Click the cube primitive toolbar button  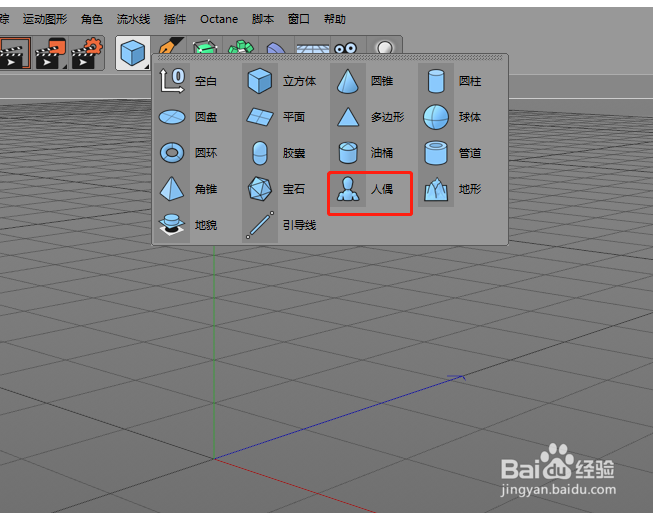pos(133,53)
